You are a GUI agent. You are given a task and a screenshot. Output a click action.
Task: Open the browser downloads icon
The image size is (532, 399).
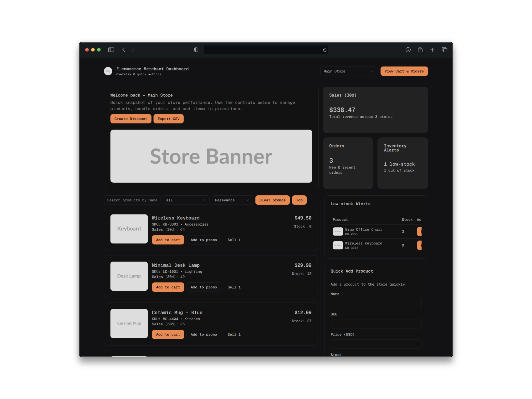point(408,50)
